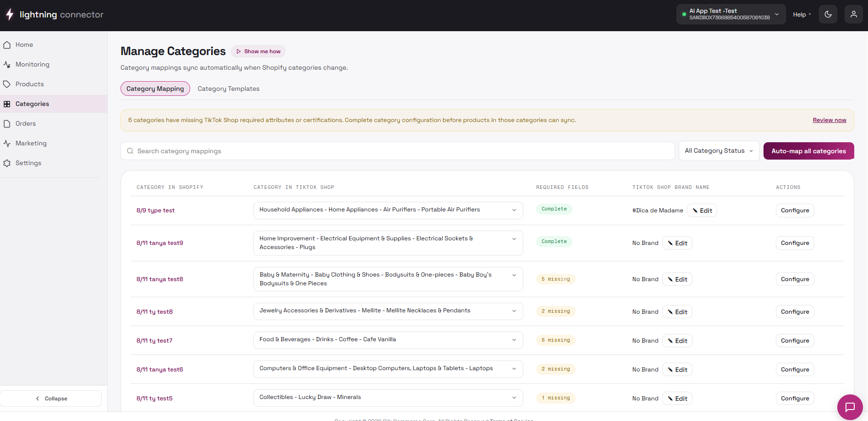Configure the 8/11 tanya test8 category
Viewport: 868px width, 421px height.
(x=795, y=279)
